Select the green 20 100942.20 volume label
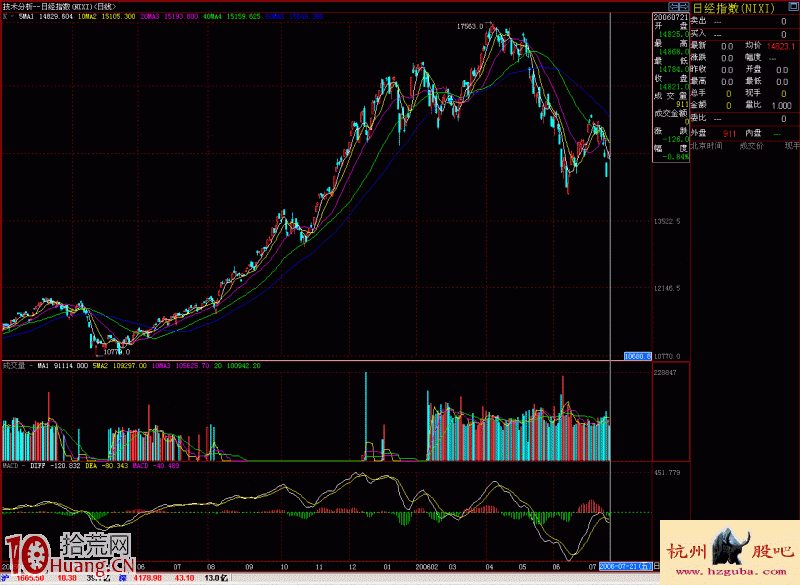 tap(237, 366)
